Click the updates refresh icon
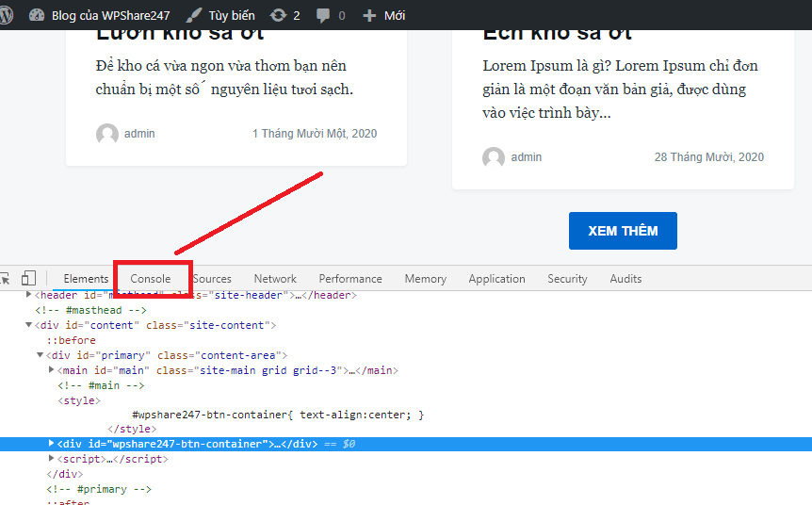Image resolution: width=812 pixels, height=505 pixels. [x=278, y=15]
